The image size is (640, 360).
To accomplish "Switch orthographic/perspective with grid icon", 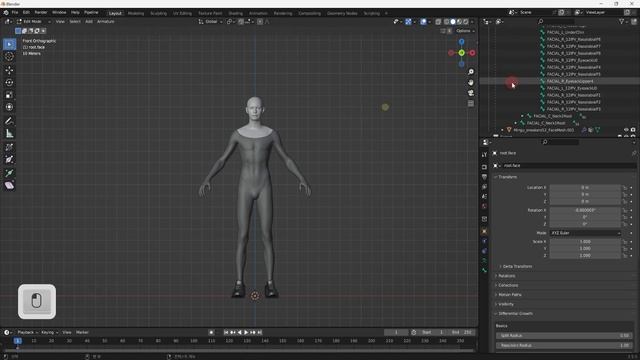I will click(471, 104).
